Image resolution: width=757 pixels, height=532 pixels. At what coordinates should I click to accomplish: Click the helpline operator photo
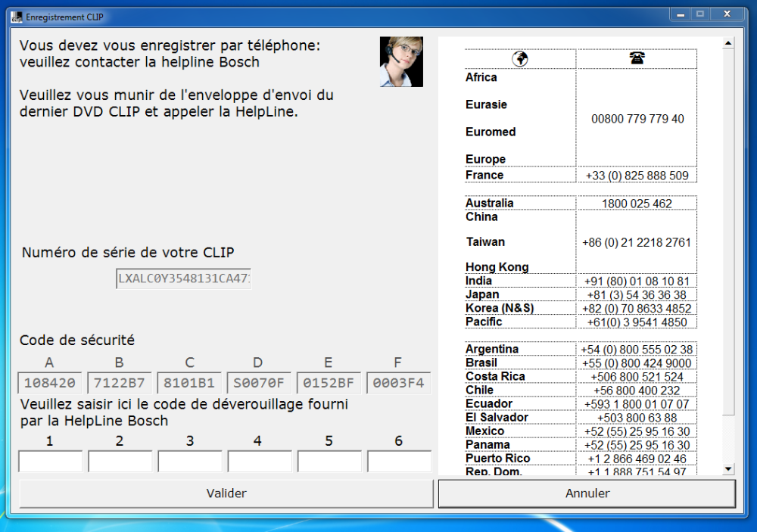[401, 61]
